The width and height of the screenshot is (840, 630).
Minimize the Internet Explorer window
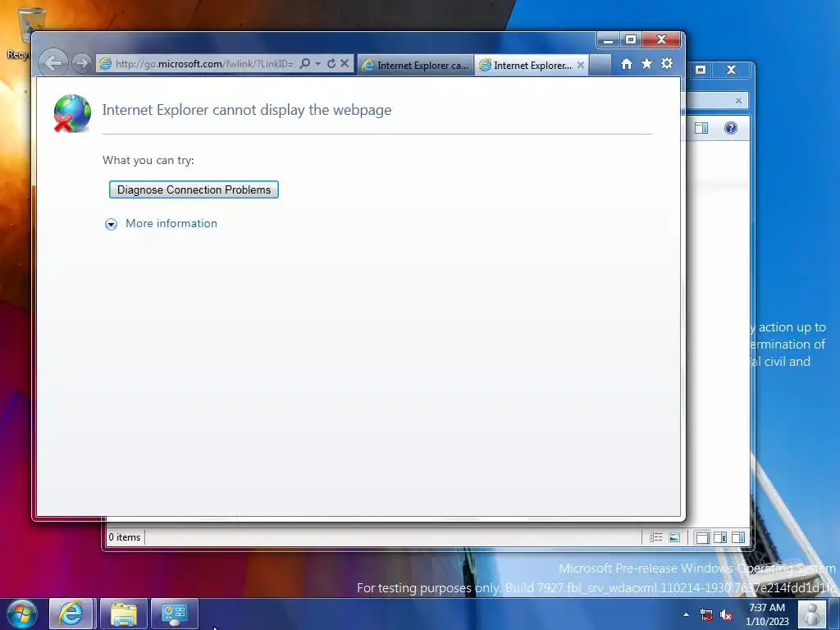(608, 40)
